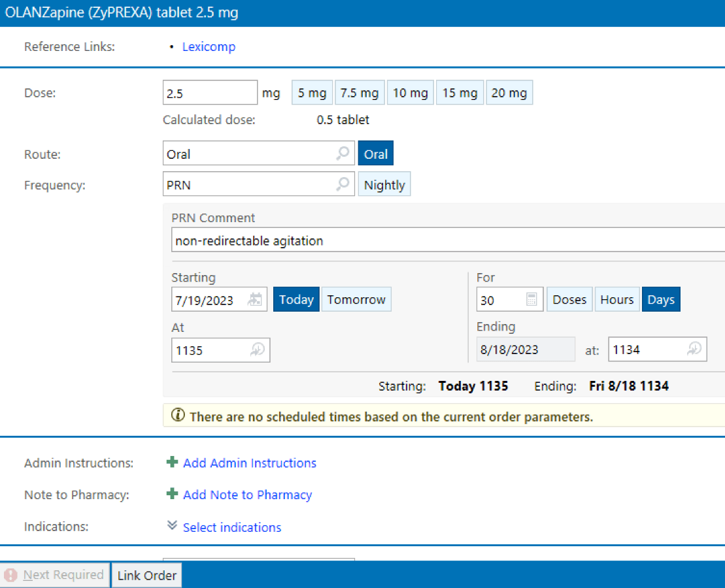The image size is (725, 588).
Task: Expand the Select indications chevron
Action: pyautogui.click(x=172, y=526)
